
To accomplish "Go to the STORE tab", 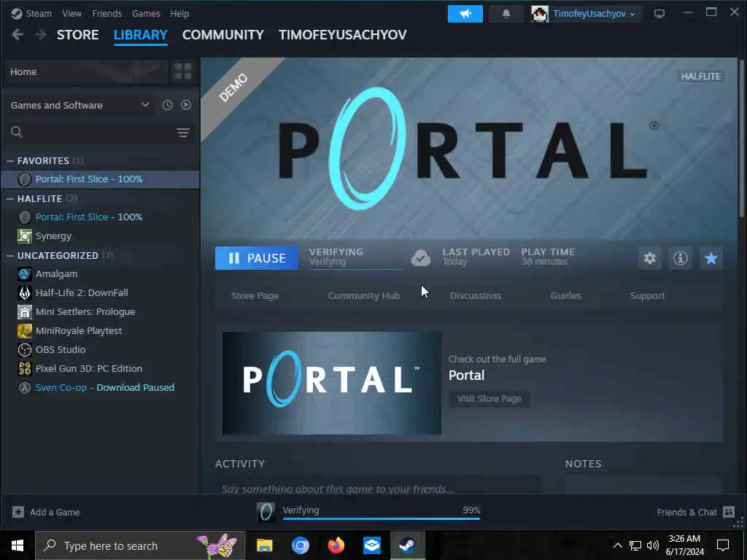I will 77,35.
